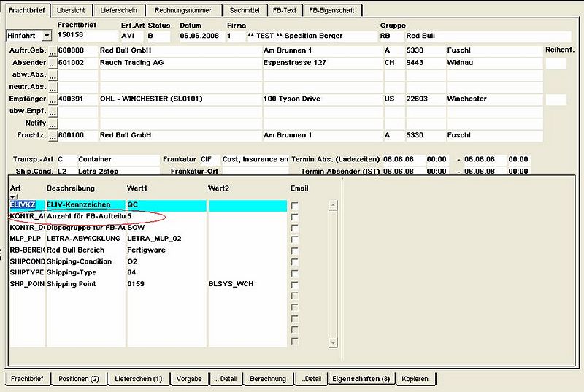The height and width of the screenshot is (392, 584).
Task: Open the Hinfahrt direction dropdown
Action: tap(47, 36)
